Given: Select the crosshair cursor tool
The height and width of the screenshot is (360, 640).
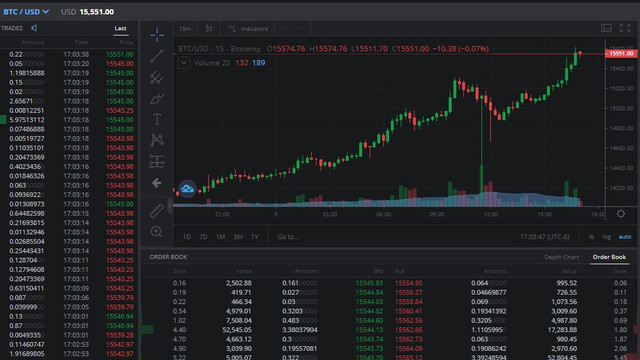Looking at the screenshot, I should [157, 36].
